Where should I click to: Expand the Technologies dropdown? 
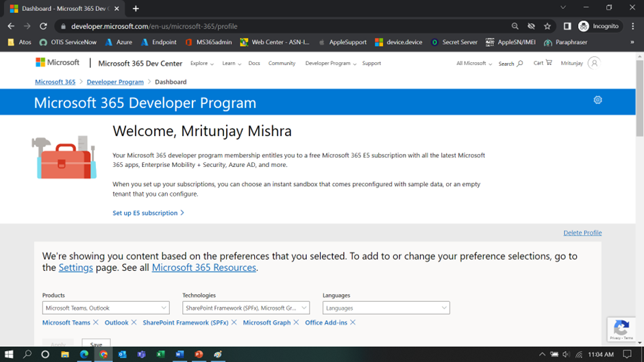(x=245, y=308)
